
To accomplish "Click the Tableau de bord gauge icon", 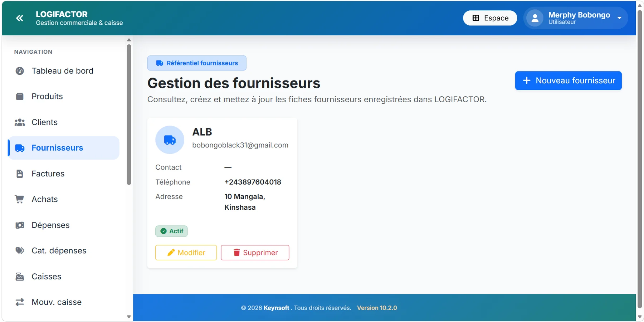I will (20, 71).
